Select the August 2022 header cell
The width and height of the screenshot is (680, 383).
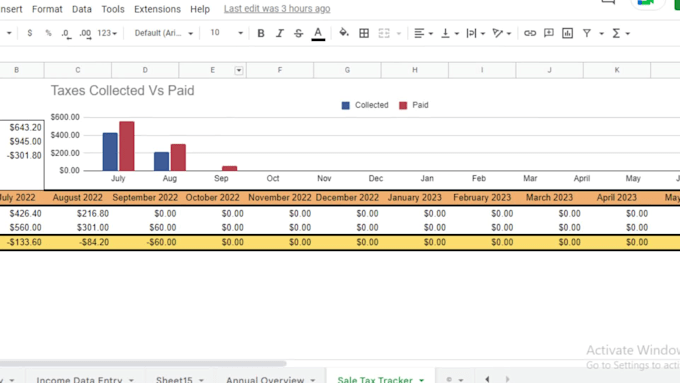(x=78, y=197)
